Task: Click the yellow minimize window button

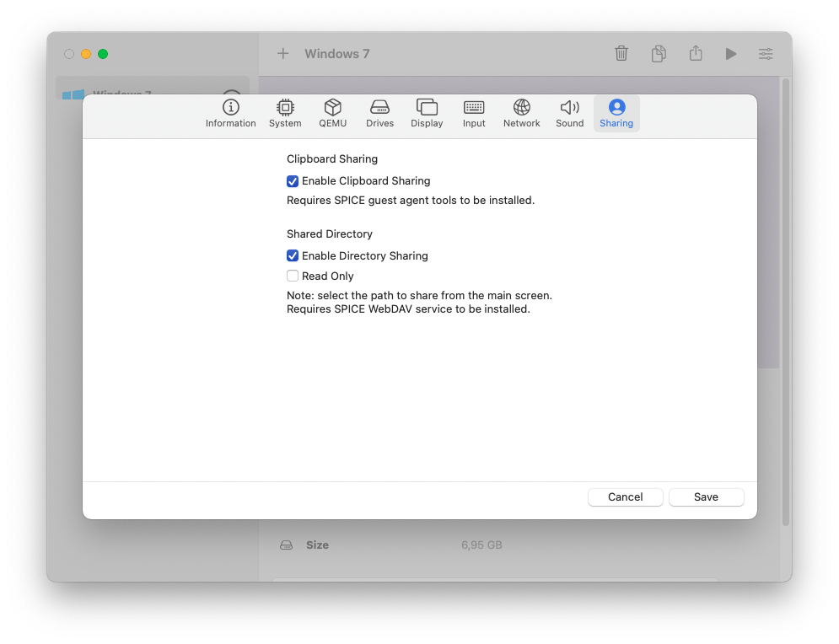Action: tap(86, 54)
